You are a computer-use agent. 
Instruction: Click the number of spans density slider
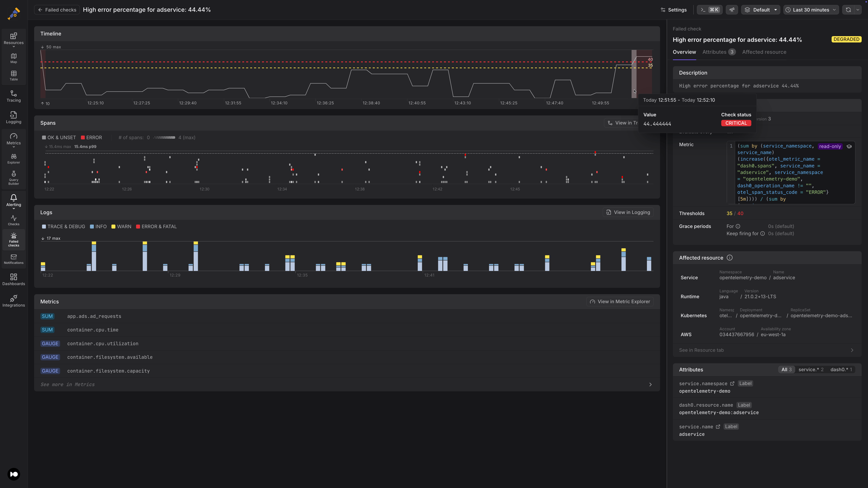(x=164, y=137)
